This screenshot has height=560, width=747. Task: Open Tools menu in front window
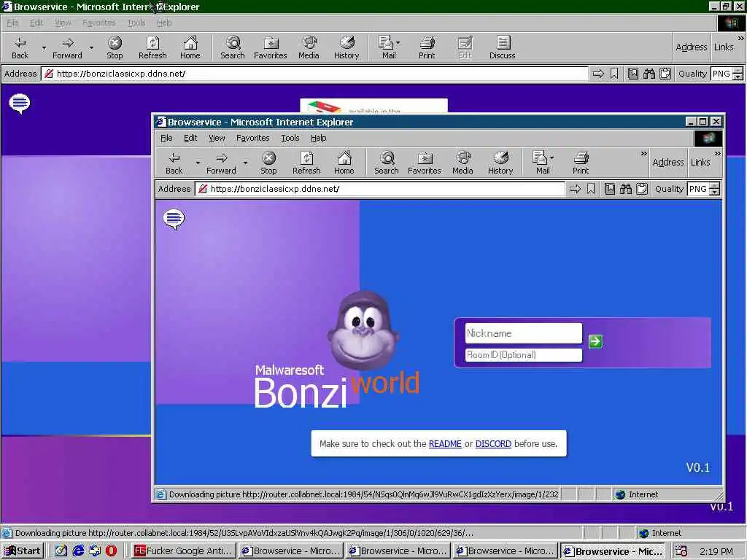(290, 138)
